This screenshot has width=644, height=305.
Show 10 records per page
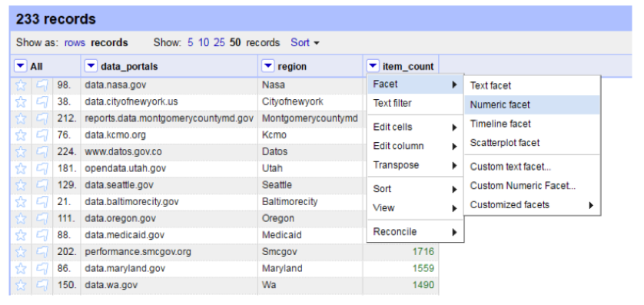click(x=204, y=43)
